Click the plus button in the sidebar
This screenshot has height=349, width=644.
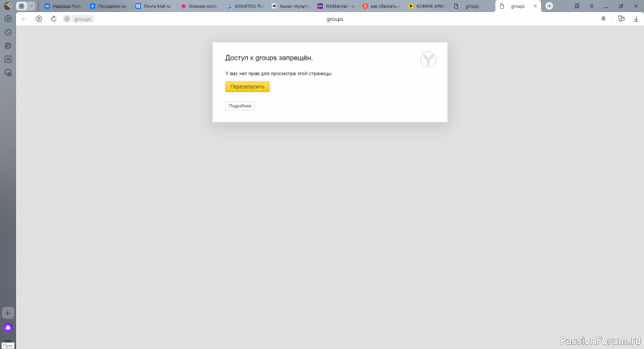(x=8, y=313)
